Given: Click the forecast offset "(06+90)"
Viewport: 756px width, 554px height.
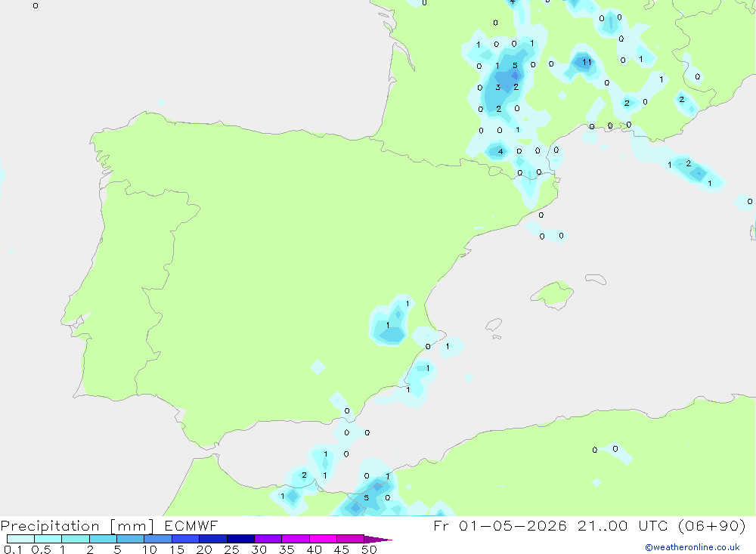Looking at the screenshot, I should pyautogui.click(x=711, y=525).
